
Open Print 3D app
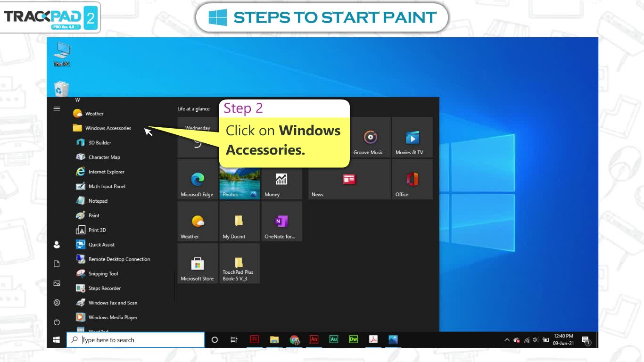tap(91, 230)
